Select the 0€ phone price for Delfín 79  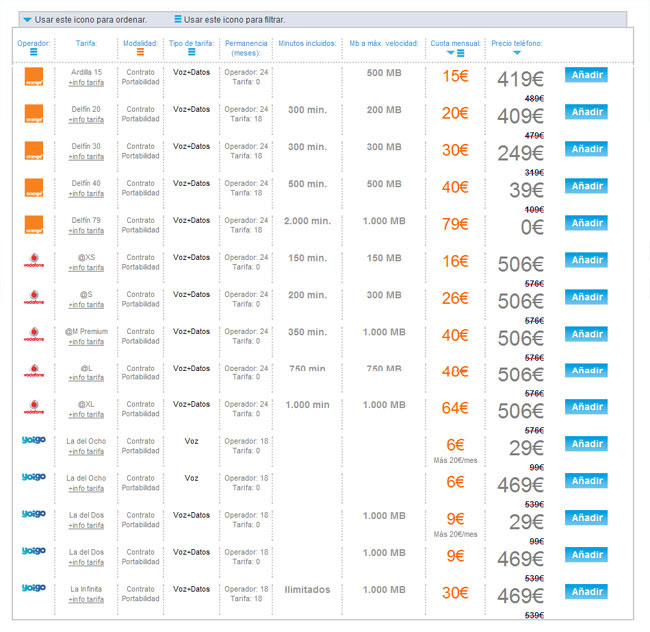[x=532, y=227]
